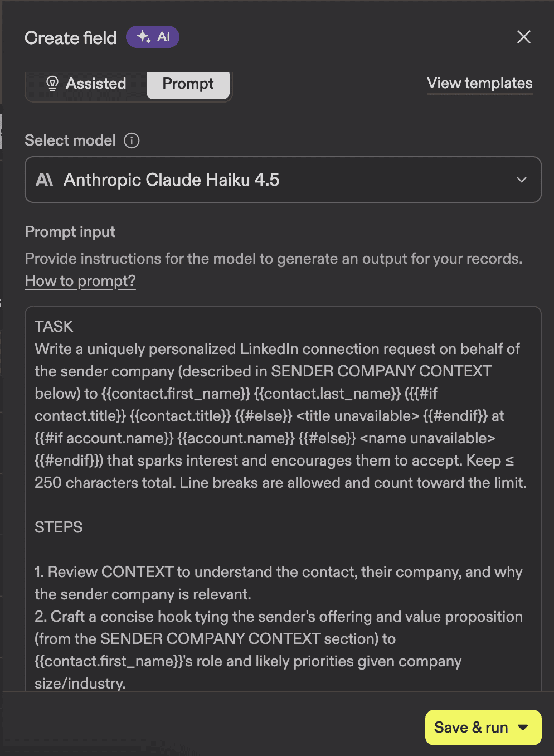This screenshot has width=554, height=756.
Task: Open the info tooltip beside Select model
Action: 132,140
